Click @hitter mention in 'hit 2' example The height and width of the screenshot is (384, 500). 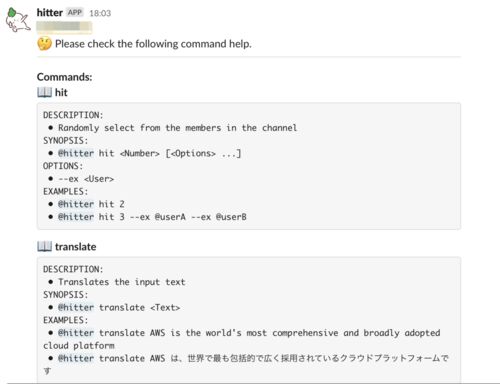pos(76,204)
